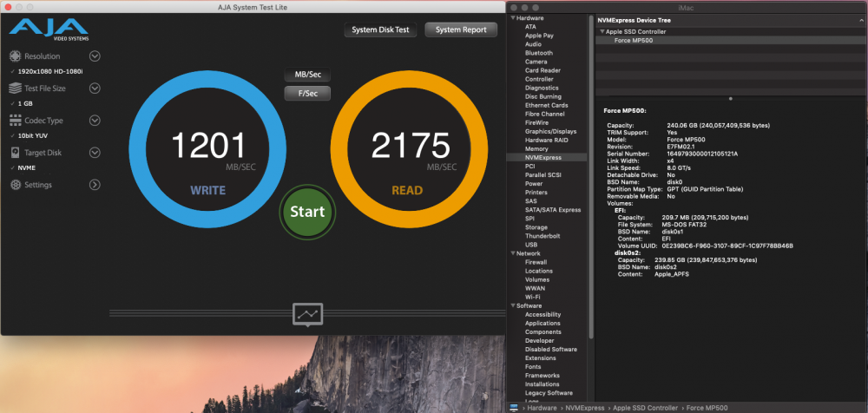This screenshot has width=868, height=413.
Task: Select Thunderbolt in the sidebar
Action: coord(542,236)
